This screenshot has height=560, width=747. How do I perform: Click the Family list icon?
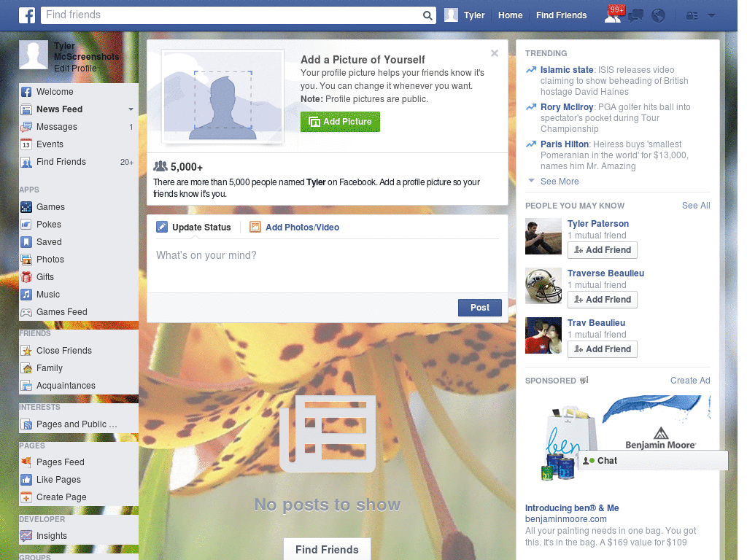point(26,368)
